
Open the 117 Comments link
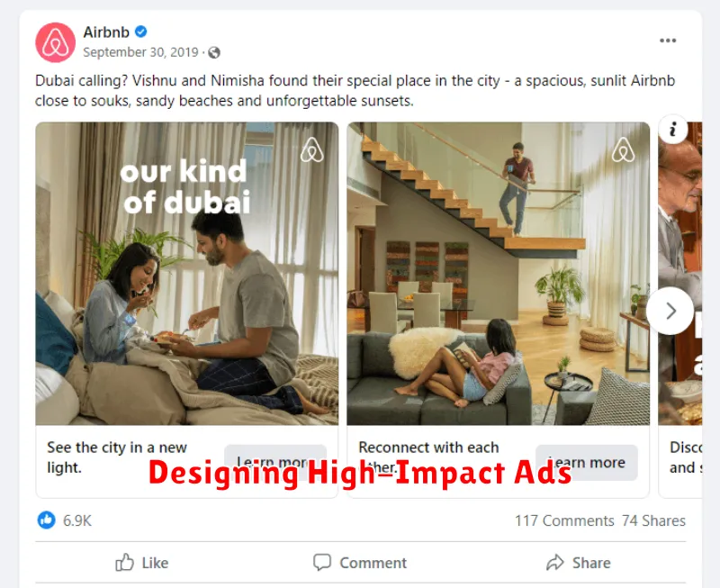[x=564, y=520]
